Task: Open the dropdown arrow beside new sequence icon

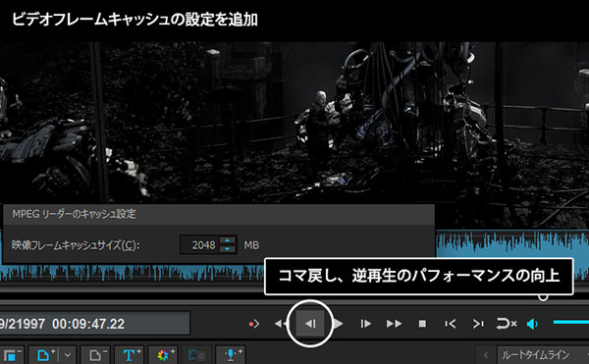Action: point(68,354)
